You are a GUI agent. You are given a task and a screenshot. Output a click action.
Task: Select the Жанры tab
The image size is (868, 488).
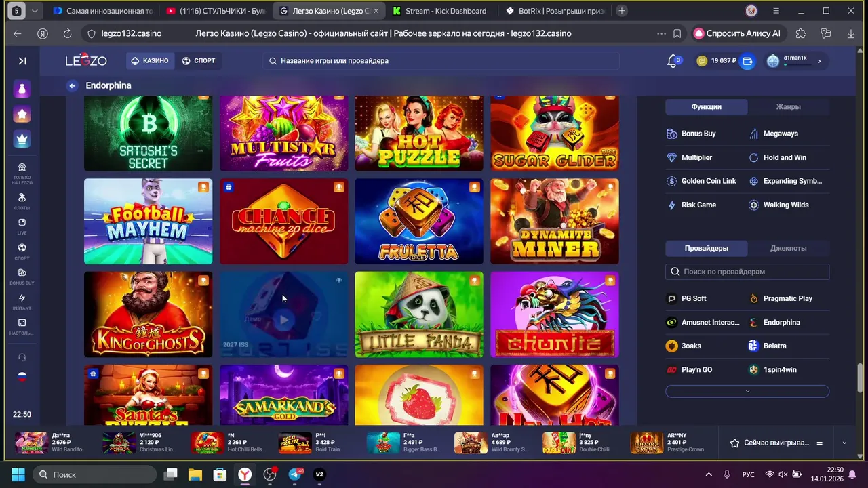788,107
